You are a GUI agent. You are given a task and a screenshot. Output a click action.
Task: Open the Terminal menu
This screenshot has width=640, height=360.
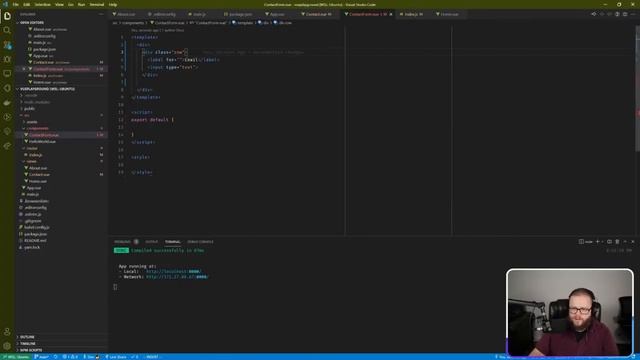pyautogui.click(x=97, y=4)
